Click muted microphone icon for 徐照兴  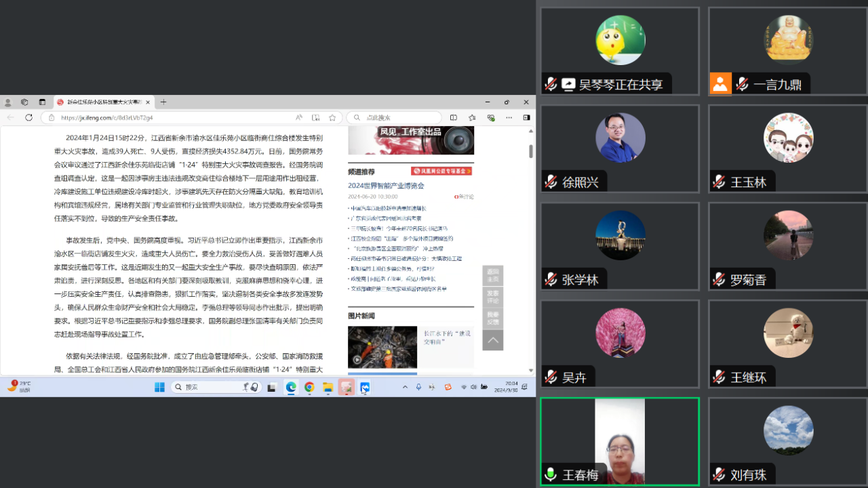click(551, 182)
